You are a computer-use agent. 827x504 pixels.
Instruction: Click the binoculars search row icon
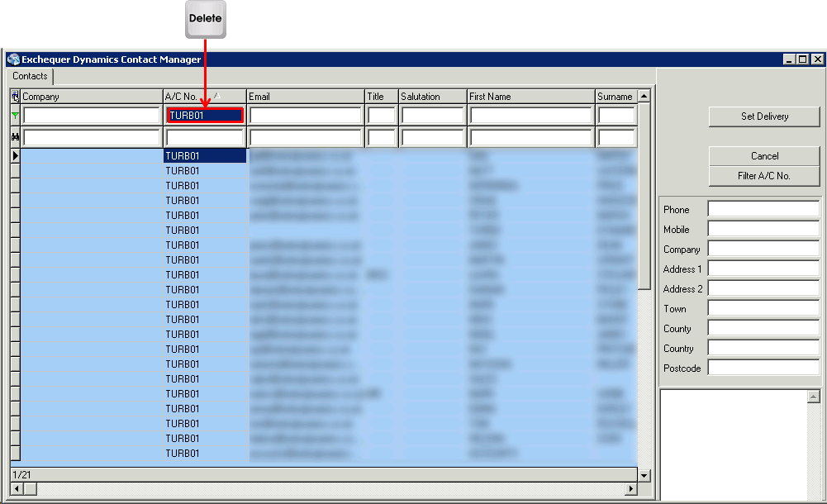click(x=16, y=137)
